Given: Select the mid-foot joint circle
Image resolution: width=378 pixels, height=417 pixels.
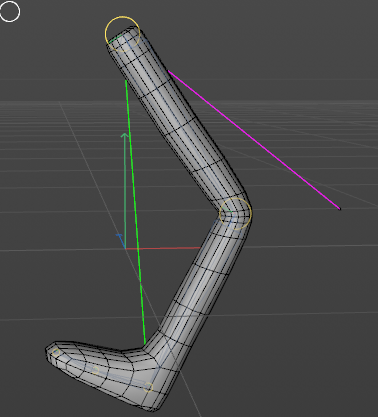Looking at the screenshot, I should click(96, 370).
